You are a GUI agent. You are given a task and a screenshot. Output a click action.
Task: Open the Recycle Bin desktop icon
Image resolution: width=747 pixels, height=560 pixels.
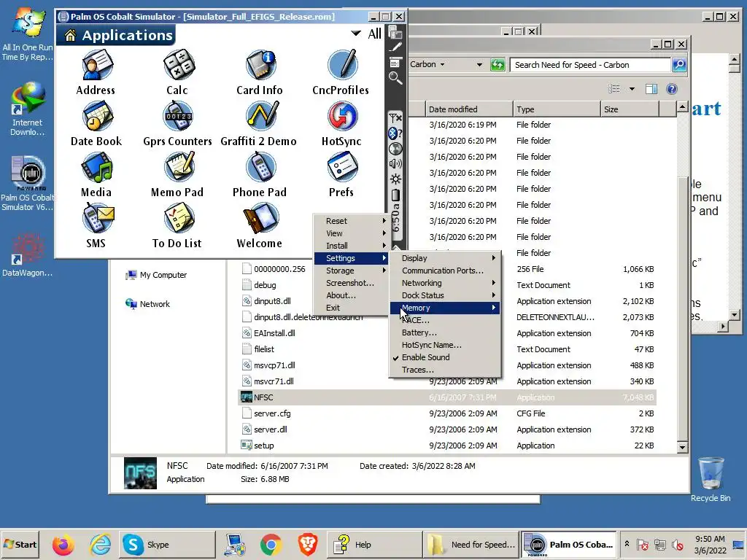point(711,480)
